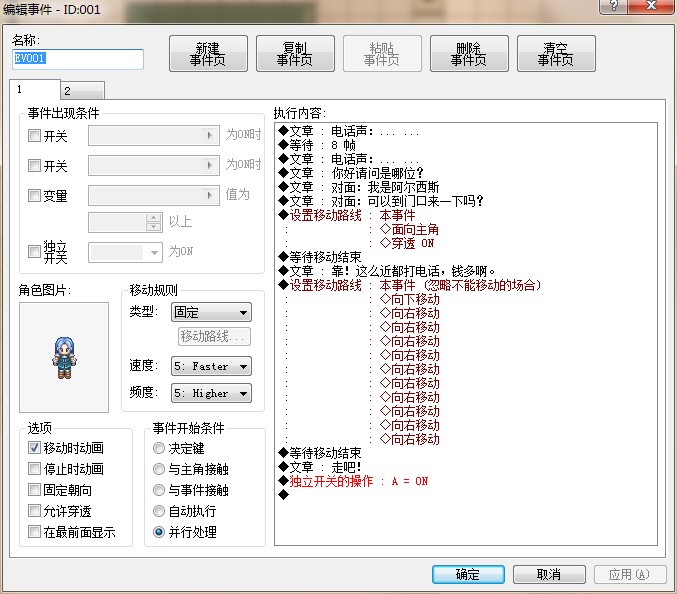The width and height of the screenshot is (677, 594).
Task: Confirm with the 确定 button
Action: tap(468, 574)
